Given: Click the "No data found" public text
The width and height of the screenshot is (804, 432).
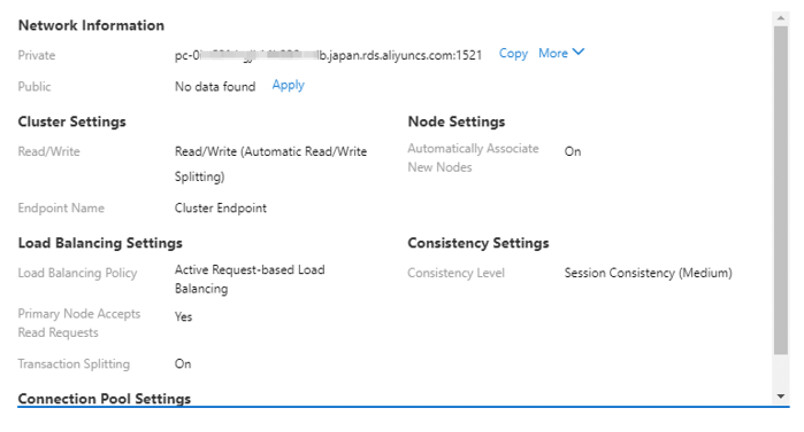Looking at the screenshot, I should click(x=215, y=87).
